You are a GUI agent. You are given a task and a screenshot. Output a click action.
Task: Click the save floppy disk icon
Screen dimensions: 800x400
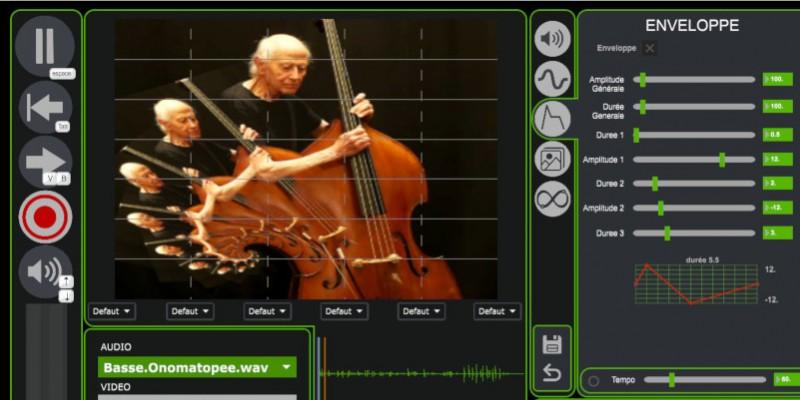point(552,345)
